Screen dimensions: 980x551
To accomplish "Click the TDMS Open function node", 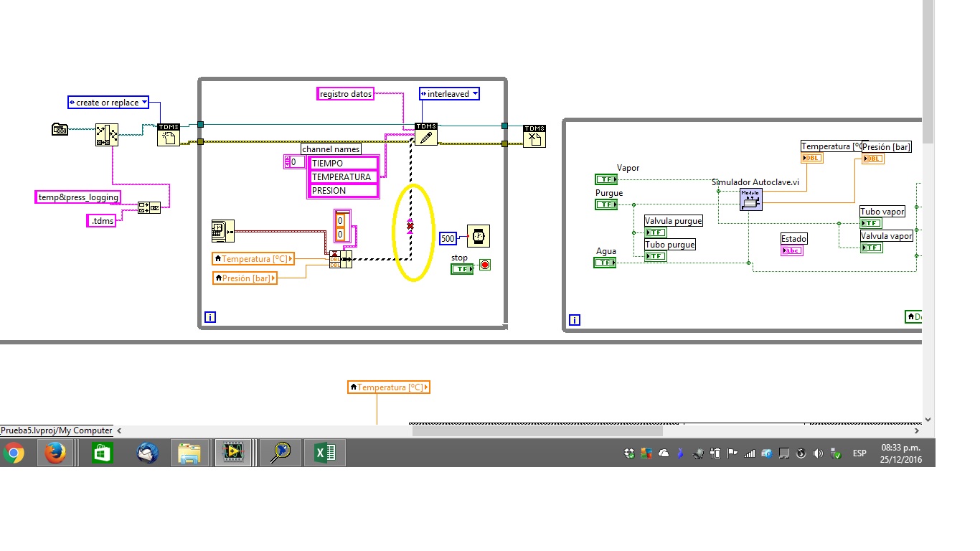I will [x=169, y=135].
